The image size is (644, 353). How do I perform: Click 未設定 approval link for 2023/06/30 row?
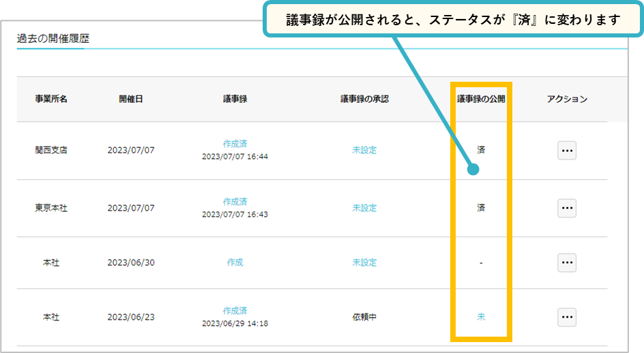(364, 262)
